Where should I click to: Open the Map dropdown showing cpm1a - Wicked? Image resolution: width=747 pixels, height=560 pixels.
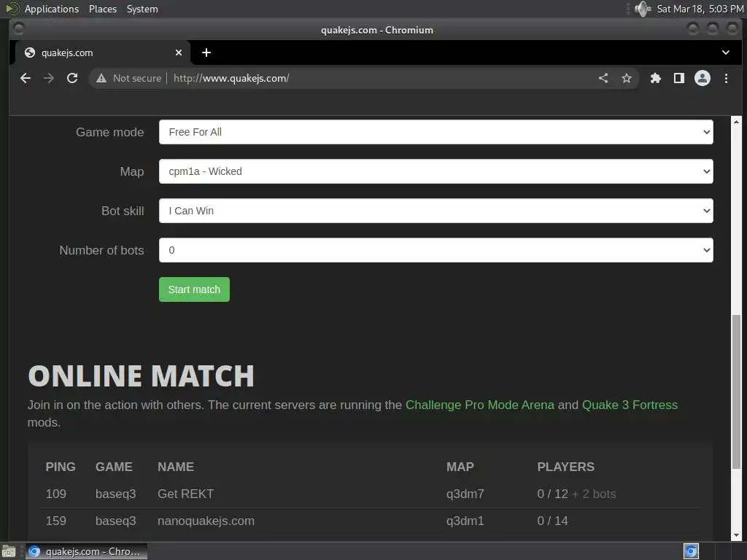coord(436,171)
